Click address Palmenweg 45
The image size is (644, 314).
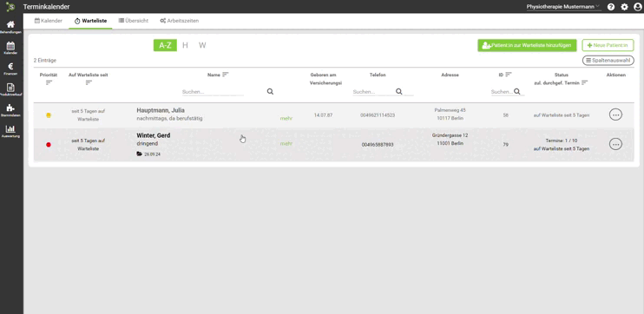450,110
